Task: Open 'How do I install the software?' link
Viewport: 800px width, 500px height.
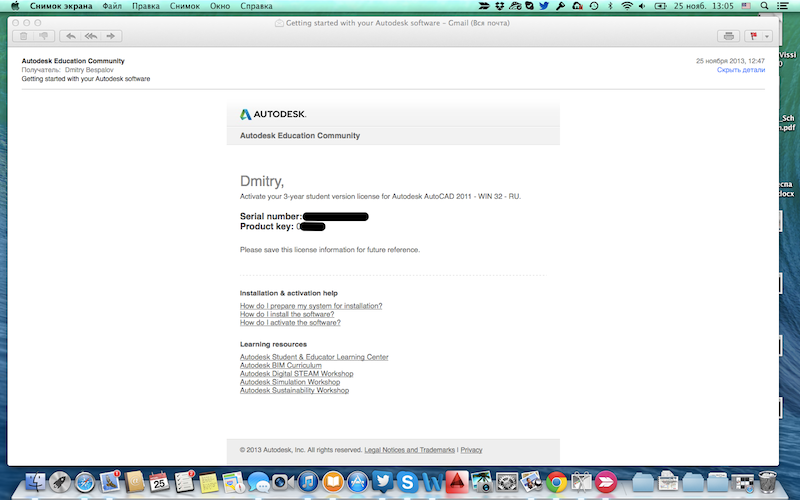Action: coord(287,314)
